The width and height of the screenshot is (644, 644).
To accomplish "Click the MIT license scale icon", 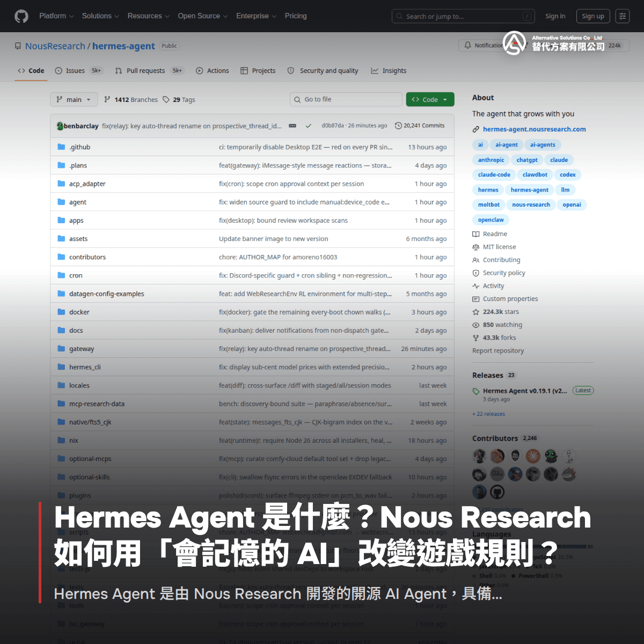I will click(476, 247).
